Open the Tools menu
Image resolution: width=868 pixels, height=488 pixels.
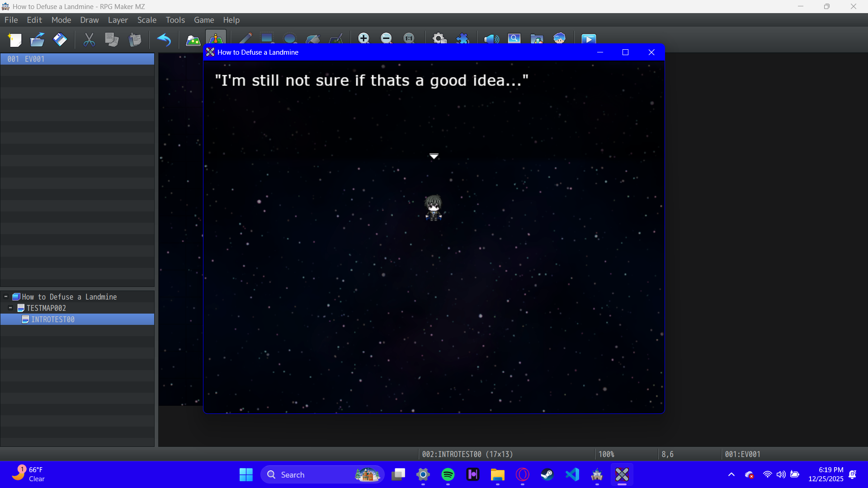pos(175,20)
